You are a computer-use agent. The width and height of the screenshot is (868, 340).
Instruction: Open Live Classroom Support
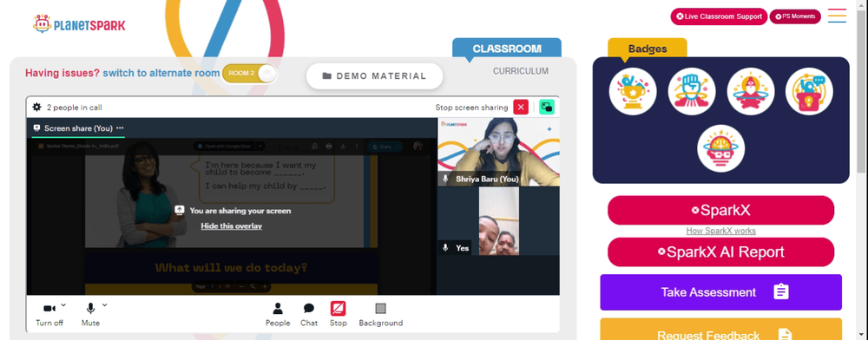tap(719, 16)
